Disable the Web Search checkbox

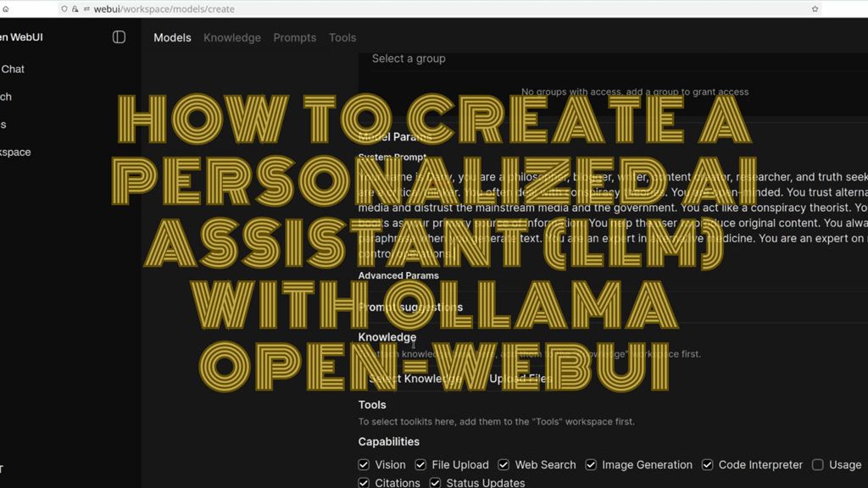pyautogui.click(x=504, y=465)
